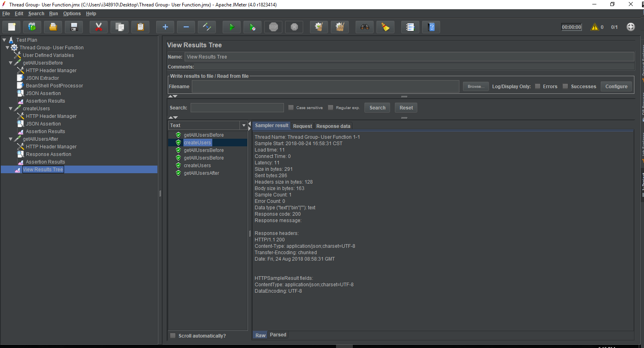Toggle the Errors checkbox

click(x=538, y=86)
